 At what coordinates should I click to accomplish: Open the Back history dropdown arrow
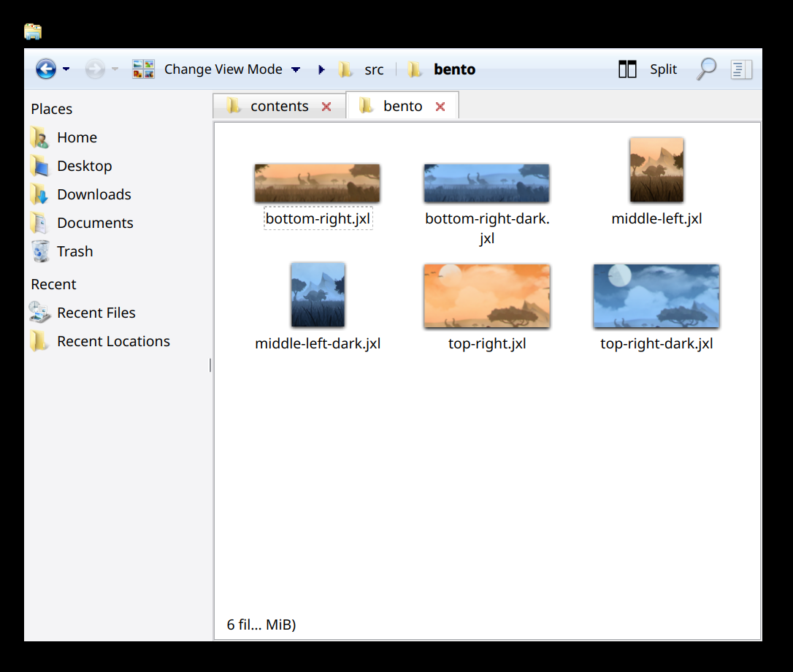pyautogui.click(x=66, y=69)
